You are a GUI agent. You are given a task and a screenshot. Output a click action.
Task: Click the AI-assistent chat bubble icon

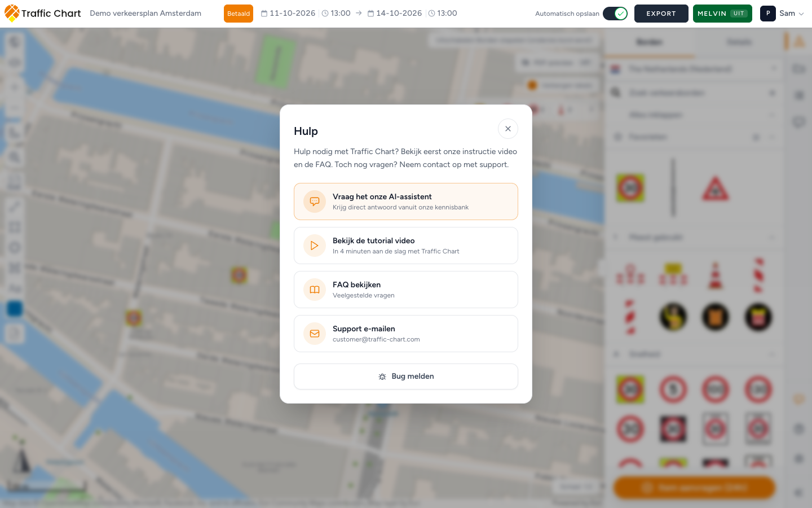pyautogui.click(x=315, y=202)
